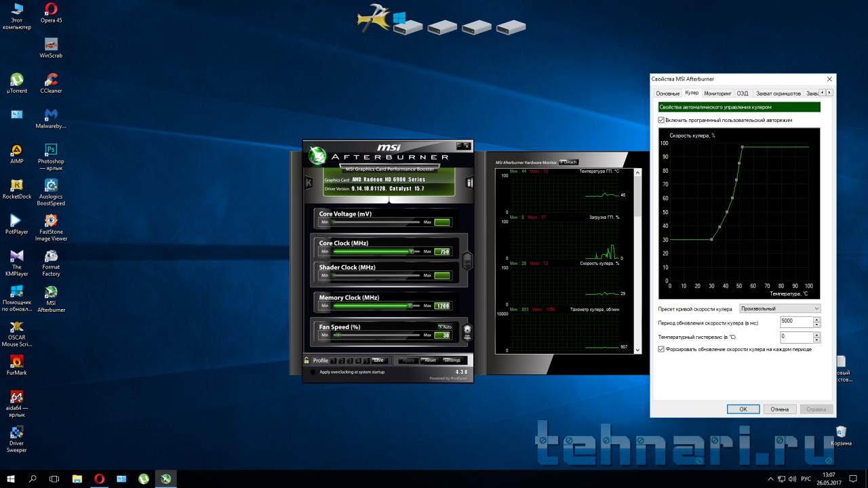
Task: Select the MSI Afterburner desktop shortcut
Action: (x=51, y=299)
